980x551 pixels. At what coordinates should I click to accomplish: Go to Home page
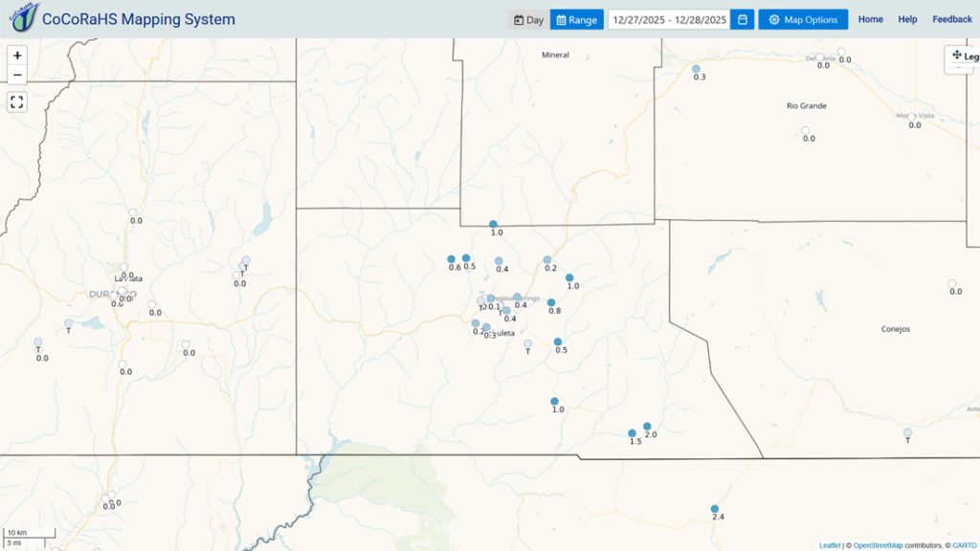[x=870, y=19]
